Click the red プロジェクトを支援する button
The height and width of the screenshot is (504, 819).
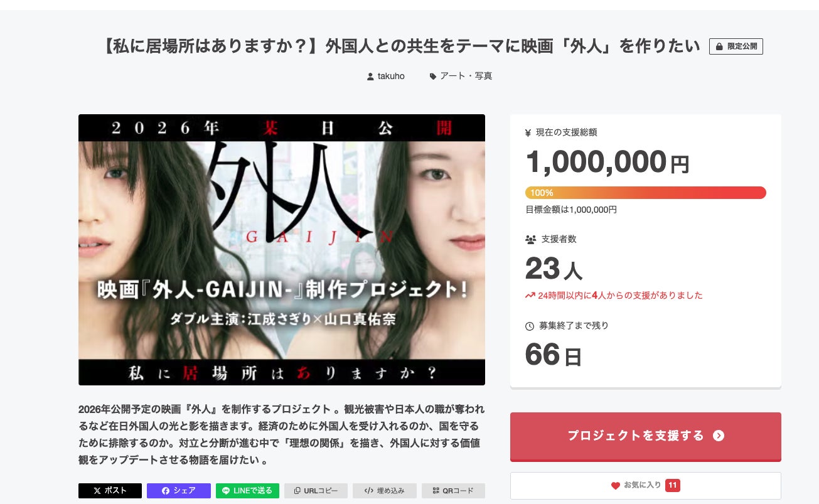click(x=646, y=436)
